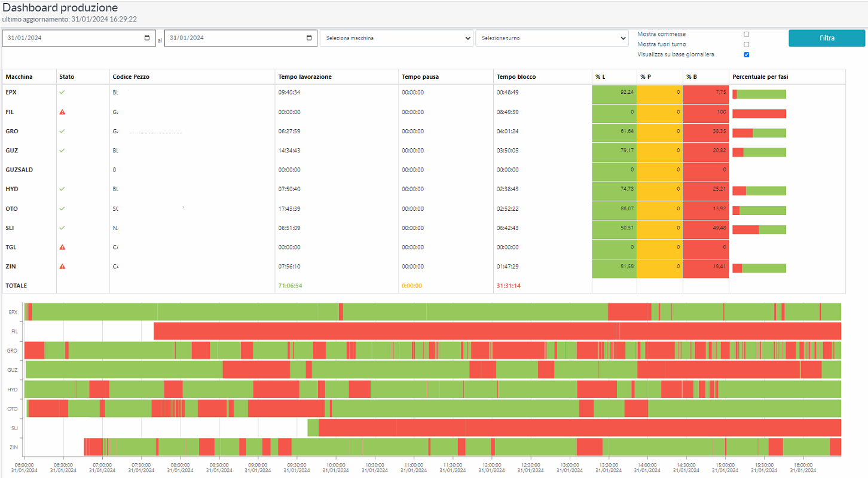Click the GUZSALD machine name in table
The width and height of the screenshot is (868, 478).
(19, 170)
